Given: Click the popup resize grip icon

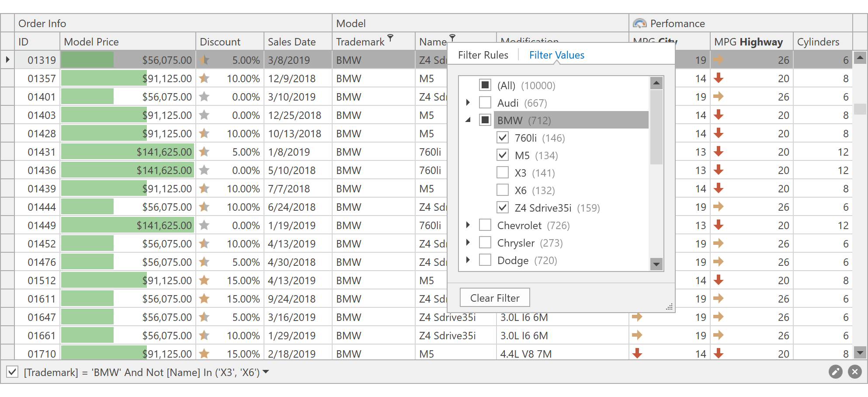Looking at the screenshot, I should tap(669, 307).
